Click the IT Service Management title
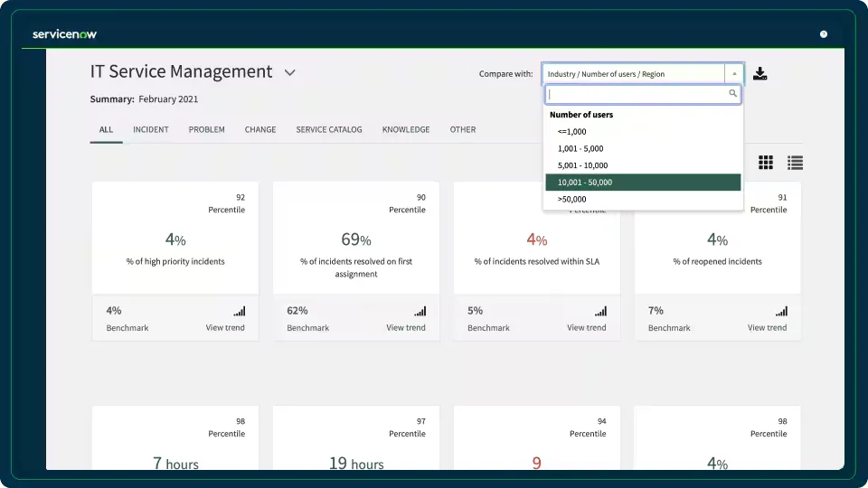The height and width of the screenshot is (488, 868). pos(181,71)
